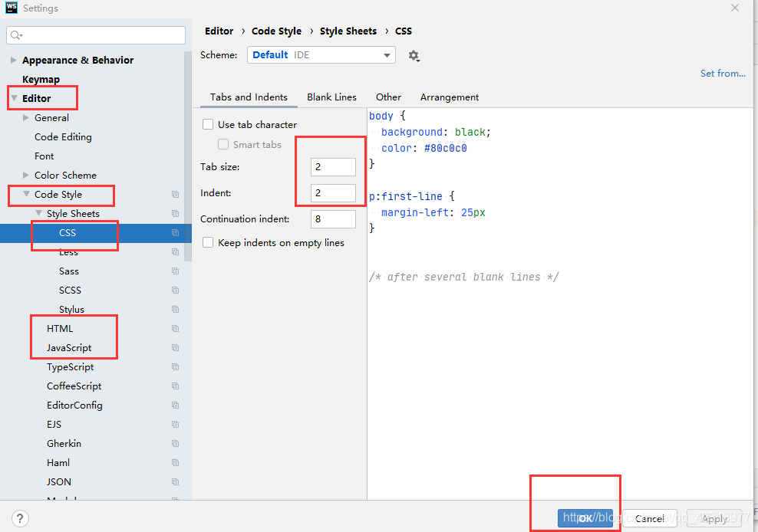Click the settings tree vertical scrollbar

(x=187, y=156)
